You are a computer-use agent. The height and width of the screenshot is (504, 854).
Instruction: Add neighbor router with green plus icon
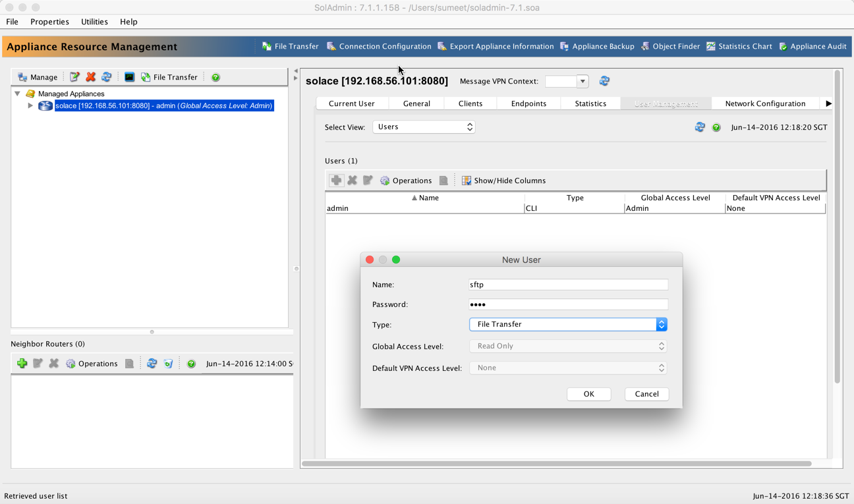(22, 364)
